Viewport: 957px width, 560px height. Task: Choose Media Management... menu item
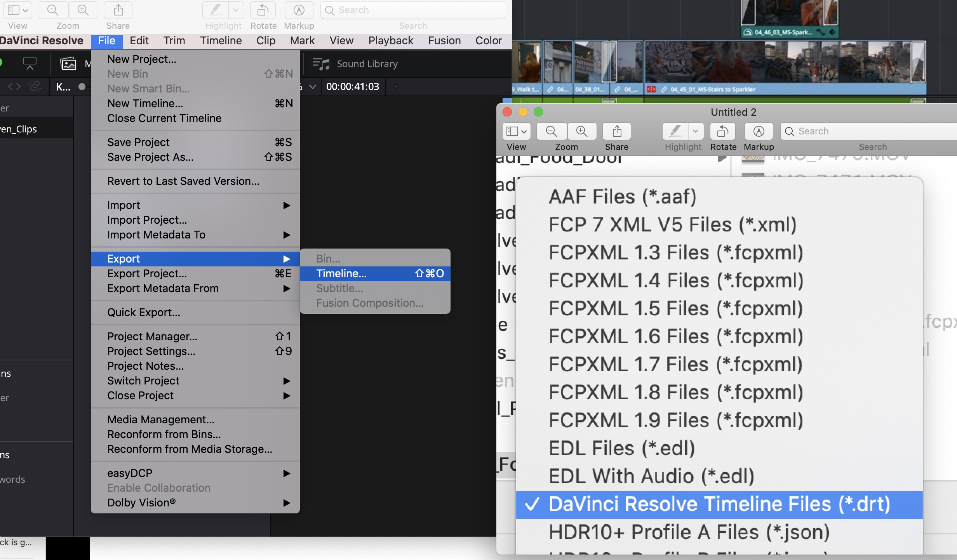pyautogui.click(x=195, y=419)
